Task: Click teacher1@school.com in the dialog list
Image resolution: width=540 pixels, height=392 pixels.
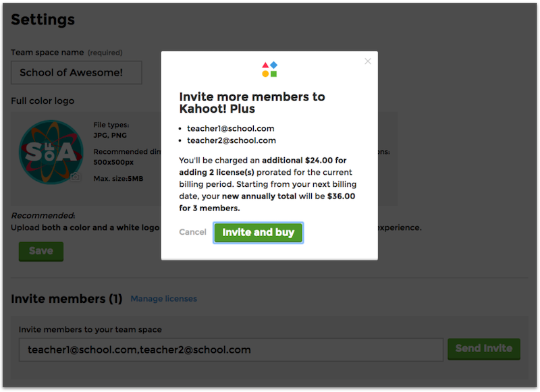Action: tap(231, 128)
